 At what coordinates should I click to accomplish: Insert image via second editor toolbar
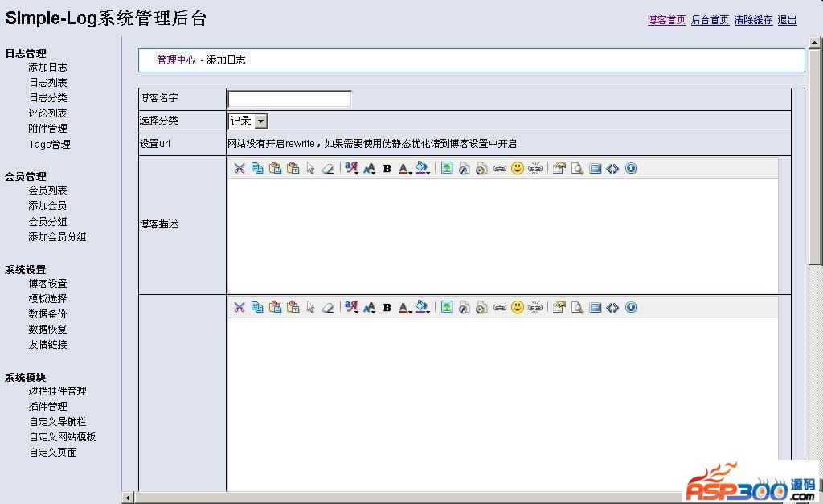[447, 307]
